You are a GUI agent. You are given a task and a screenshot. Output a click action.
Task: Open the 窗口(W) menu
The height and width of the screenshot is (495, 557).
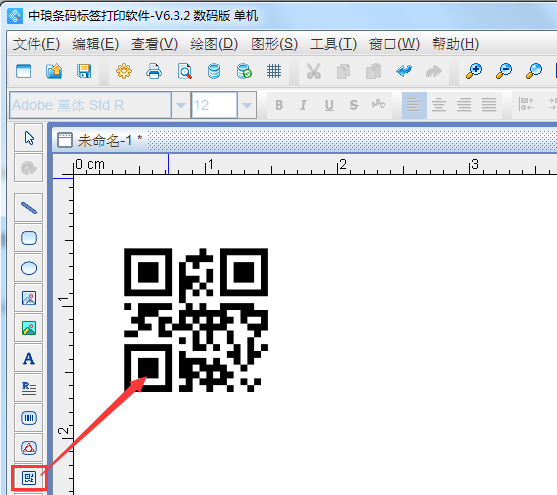pyautogui.click(x=394, y=44)
